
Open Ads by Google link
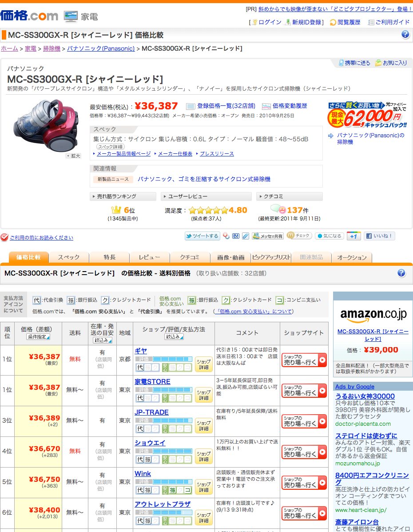(355, 387)
